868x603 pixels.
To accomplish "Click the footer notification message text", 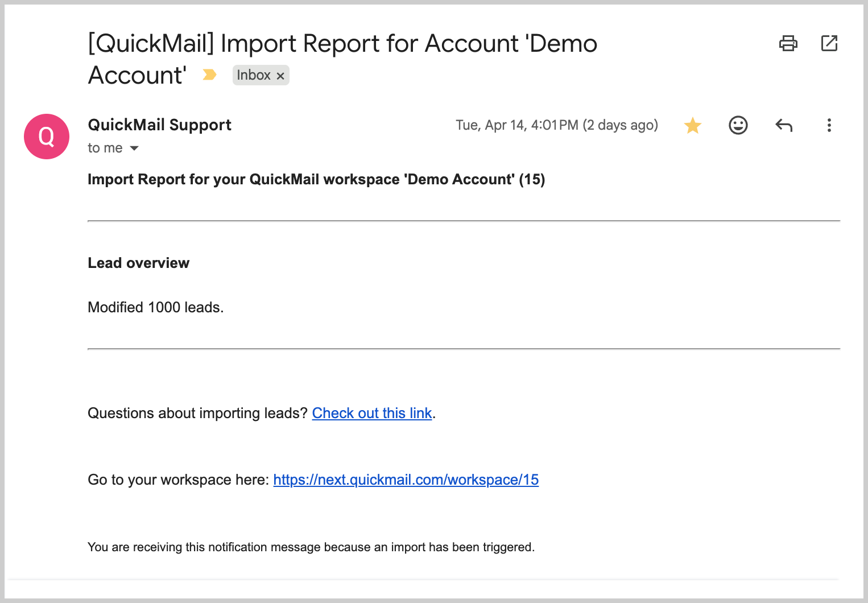I will tap(311, 547).
